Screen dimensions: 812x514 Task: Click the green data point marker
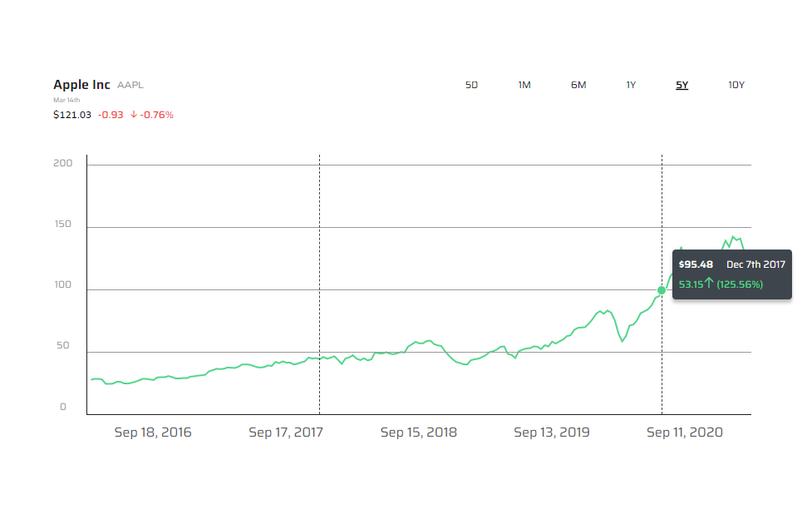click(x=662, y=291)
